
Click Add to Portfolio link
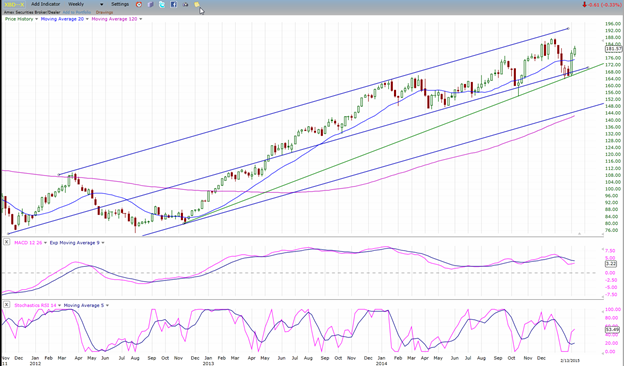coord(76,12)
